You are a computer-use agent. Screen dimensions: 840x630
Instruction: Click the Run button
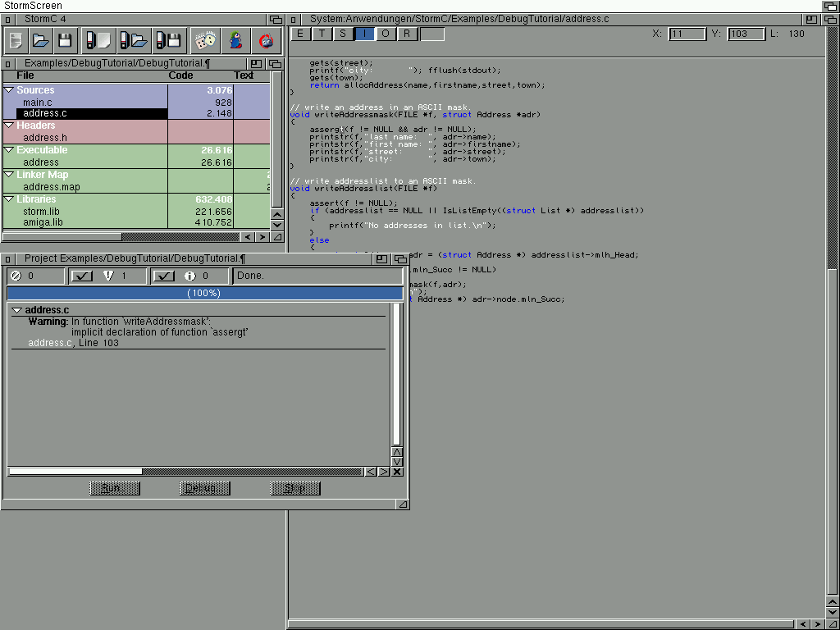click(x=115, y=488)
